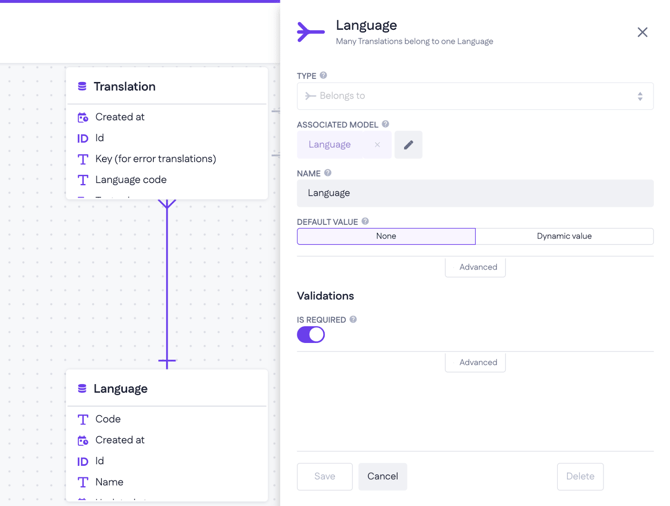
Task: Expand Advanced options under Validations
Action: 475,362
